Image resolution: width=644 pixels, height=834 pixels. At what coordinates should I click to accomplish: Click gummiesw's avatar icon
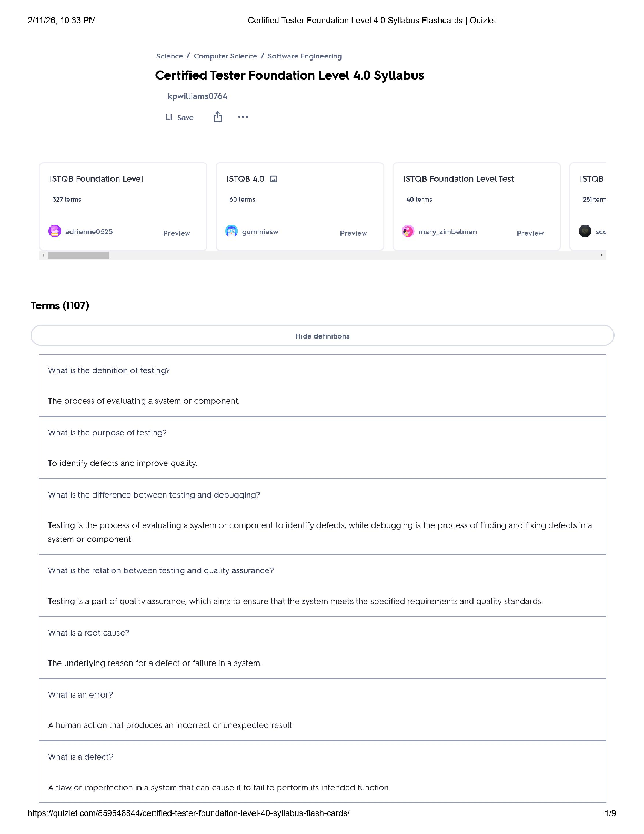pyautogui.click(x=232, y=231)
